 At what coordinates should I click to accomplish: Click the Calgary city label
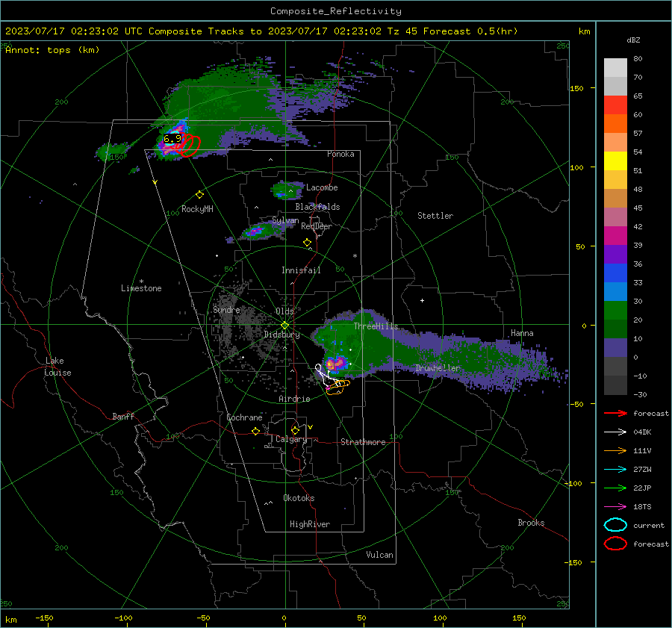tap(291, 439)
